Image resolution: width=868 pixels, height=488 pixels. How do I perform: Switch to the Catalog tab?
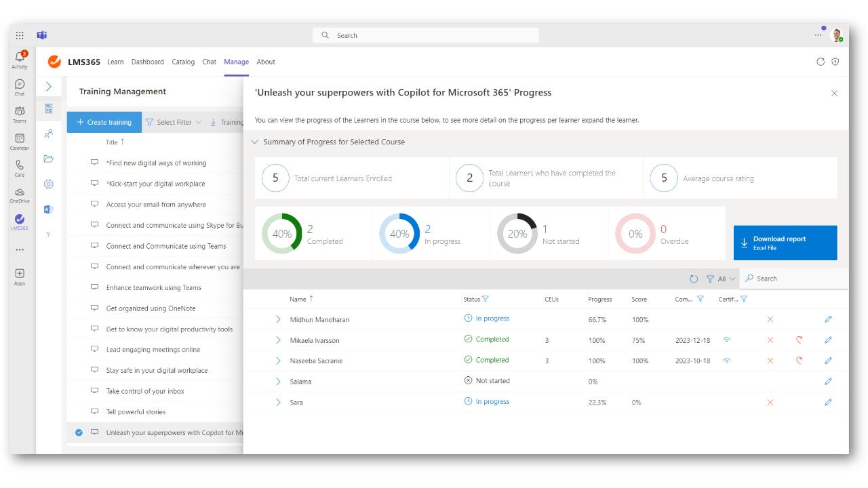[183, 62]
